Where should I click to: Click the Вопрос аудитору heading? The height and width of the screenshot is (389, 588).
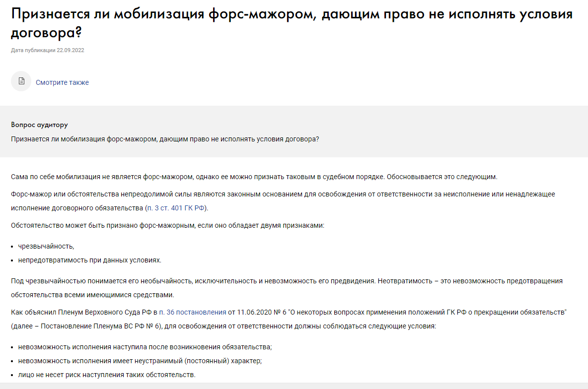[x=39, y=125]
